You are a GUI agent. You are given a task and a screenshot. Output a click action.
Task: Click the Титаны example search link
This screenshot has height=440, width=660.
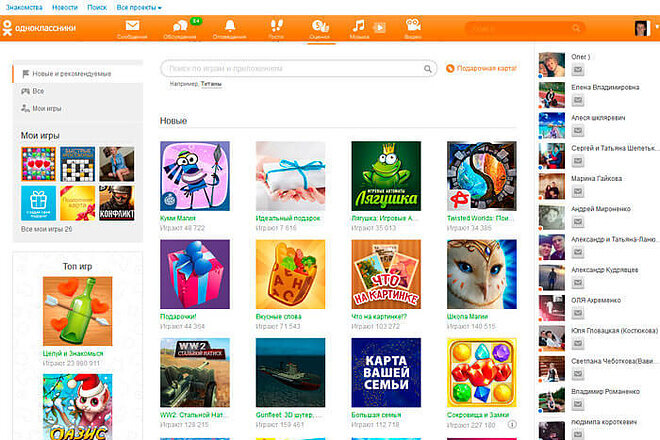[211, 84]
